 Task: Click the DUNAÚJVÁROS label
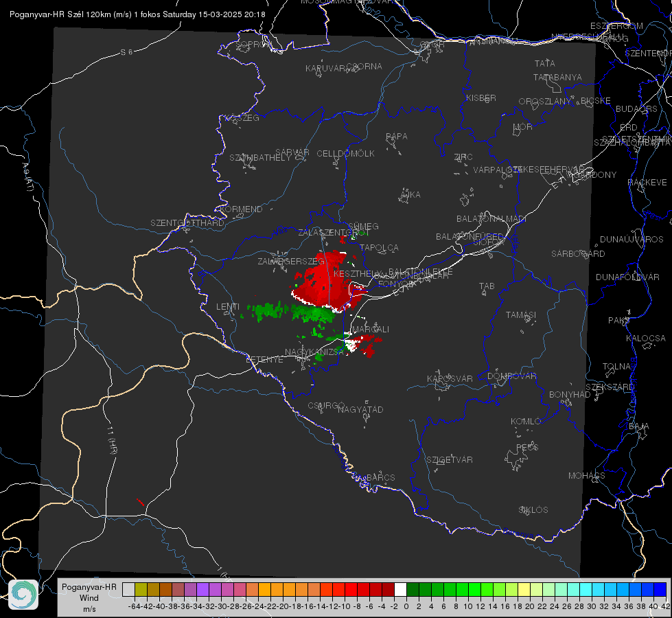pos(632,240)
